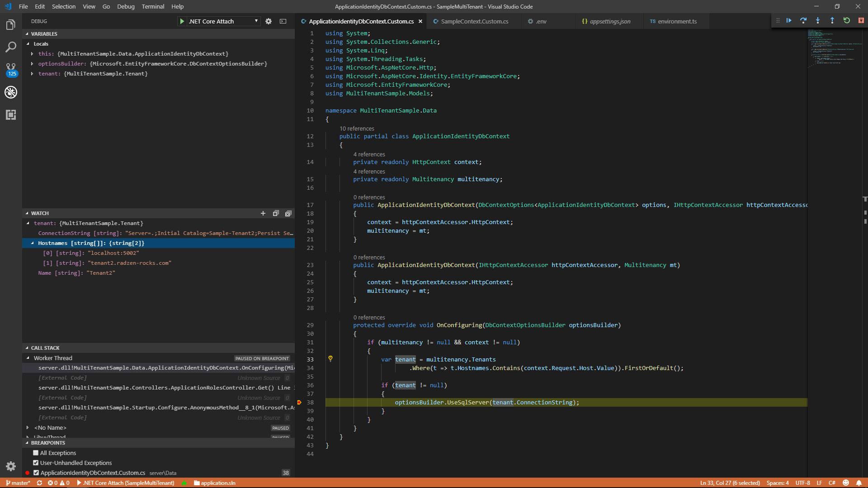Open the Extensions view icon

pyautogui.click(x=11, y=115)
